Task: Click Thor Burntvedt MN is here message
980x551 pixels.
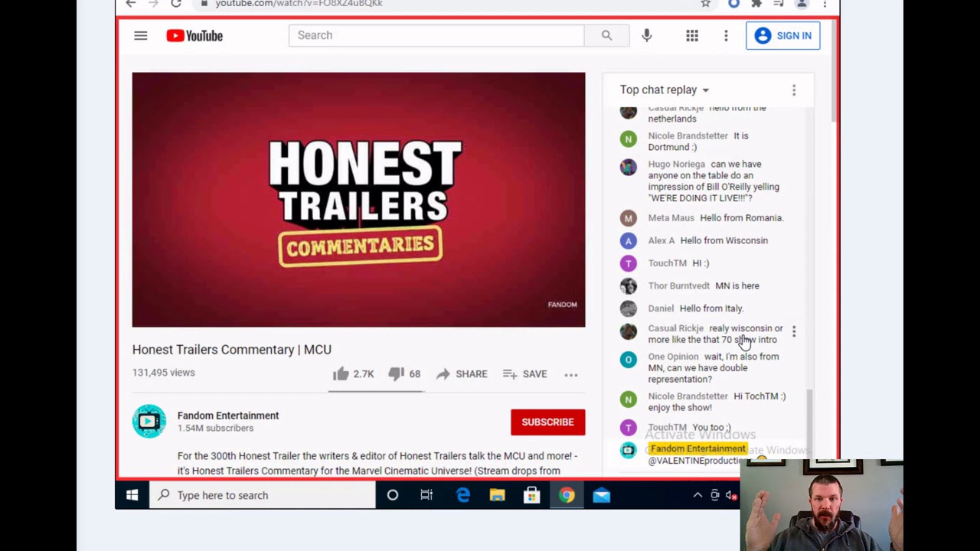Action: click(708, 285)
